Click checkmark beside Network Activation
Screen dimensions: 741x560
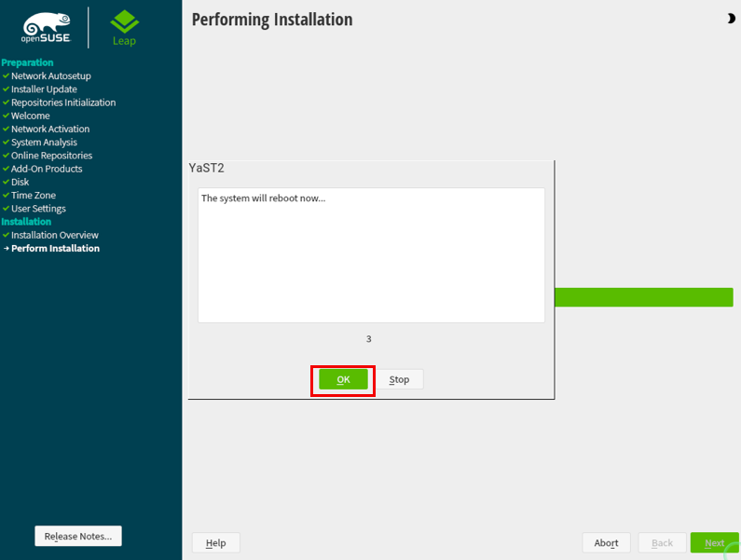click(6, 129)
